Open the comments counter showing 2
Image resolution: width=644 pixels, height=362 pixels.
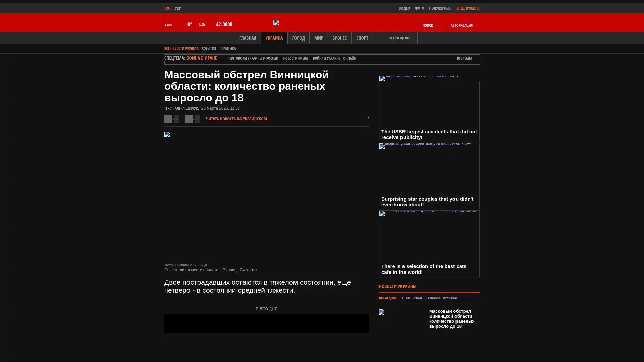click(368, 118)
